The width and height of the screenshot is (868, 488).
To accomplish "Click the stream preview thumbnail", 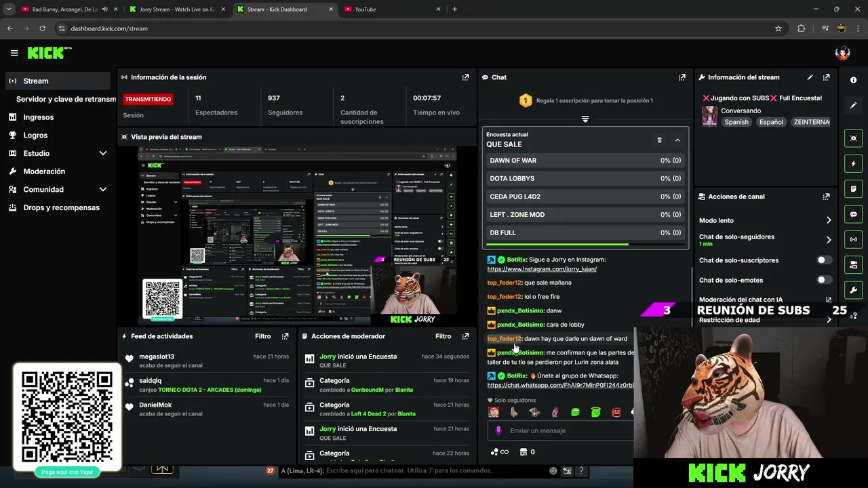I will [x=297, y=235].
